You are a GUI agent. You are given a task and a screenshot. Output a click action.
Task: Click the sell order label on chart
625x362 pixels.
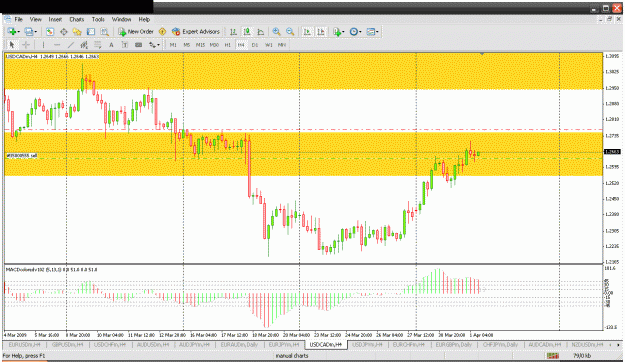(x=22, y=156)
